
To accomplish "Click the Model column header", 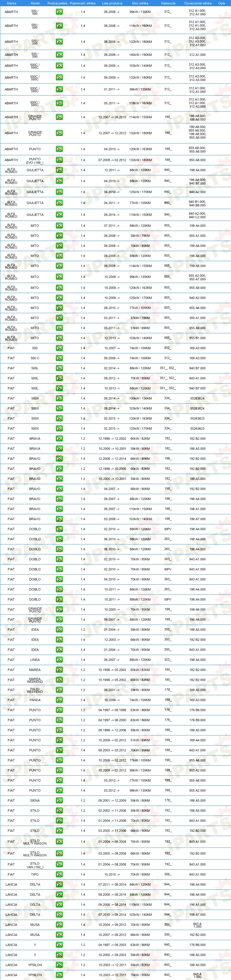I will point(35,3).
